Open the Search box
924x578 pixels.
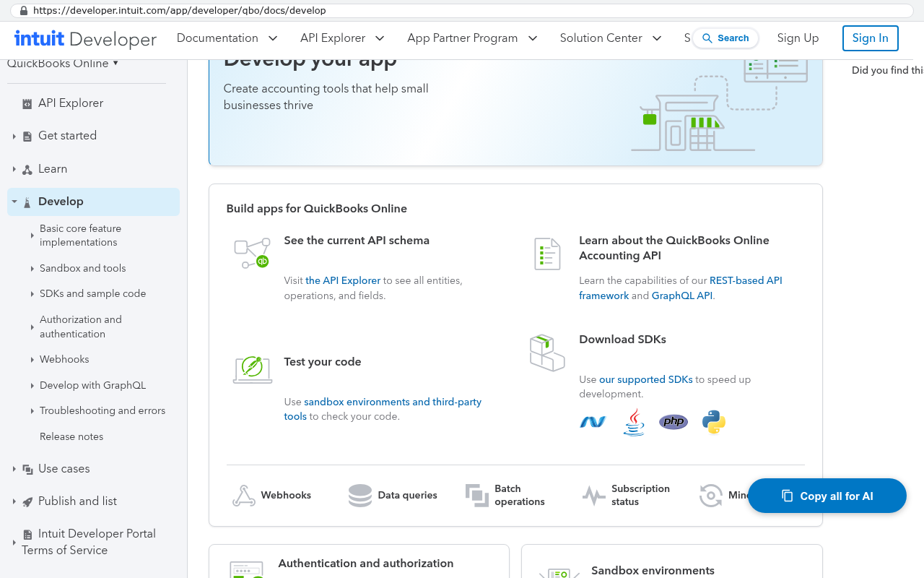[x=725, y=38]
